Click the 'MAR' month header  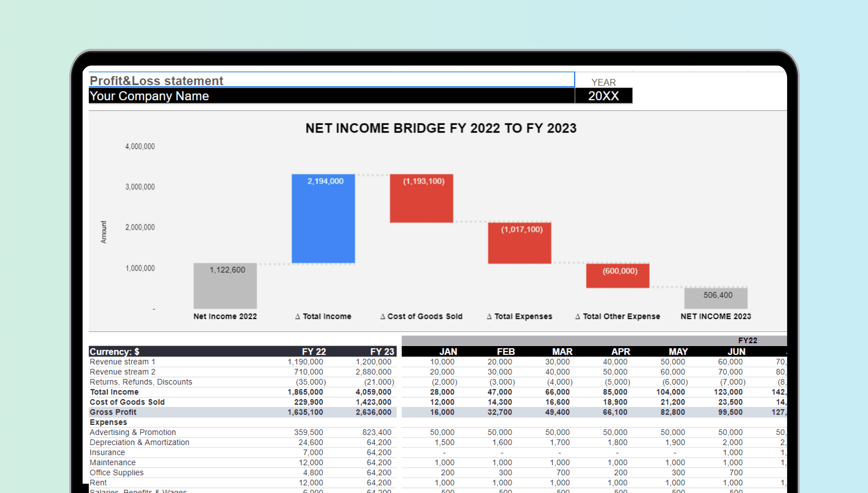click(562, 352)
